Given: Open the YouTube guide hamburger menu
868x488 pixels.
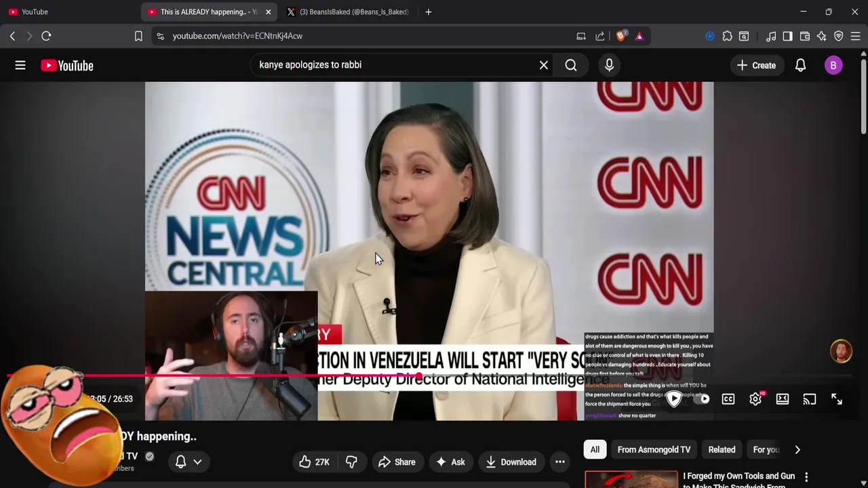Looking at the screenshot, I should [20, 65].
